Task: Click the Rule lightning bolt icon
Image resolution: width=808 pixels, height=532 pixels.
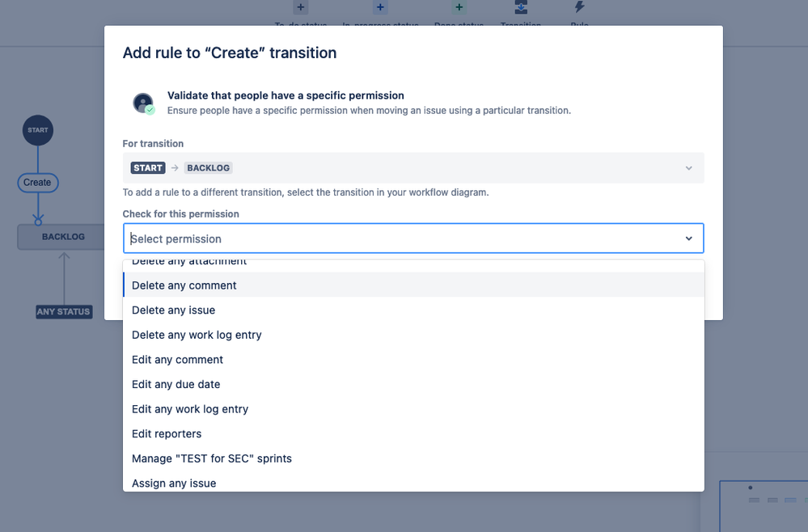Action: (x=579, y=7)
